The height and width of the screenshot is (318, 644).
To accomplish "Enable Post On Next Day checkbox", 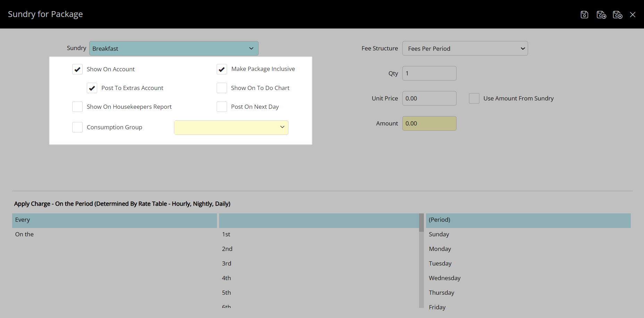I will coord(222,107).
